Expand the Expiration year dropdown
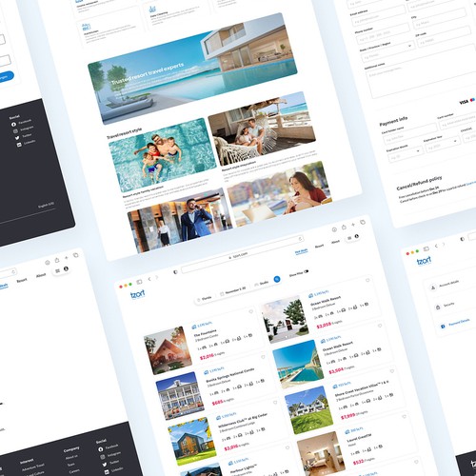 (442, 145)
